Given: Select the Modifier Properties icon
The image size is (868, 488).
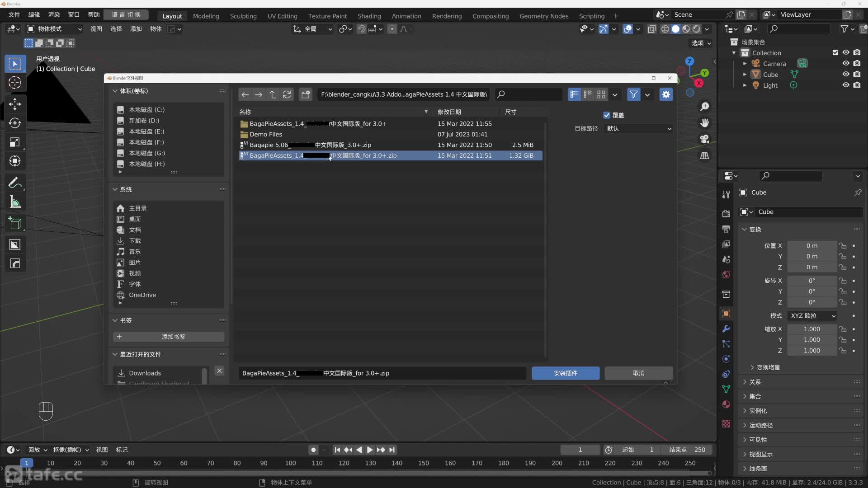Looking at the screenshot, I should coord(726,328).
